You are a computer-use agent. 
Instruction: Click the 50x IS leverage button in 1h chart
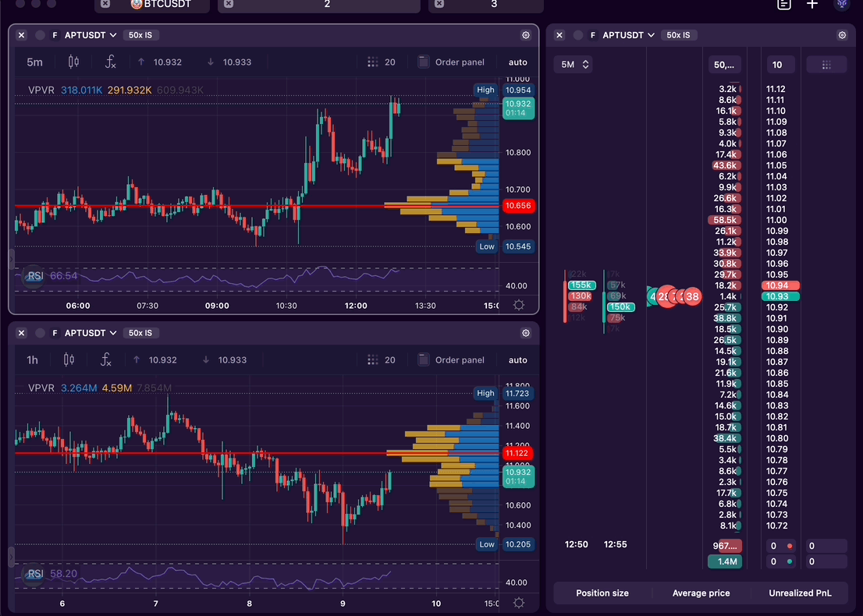tap(140, 333)
